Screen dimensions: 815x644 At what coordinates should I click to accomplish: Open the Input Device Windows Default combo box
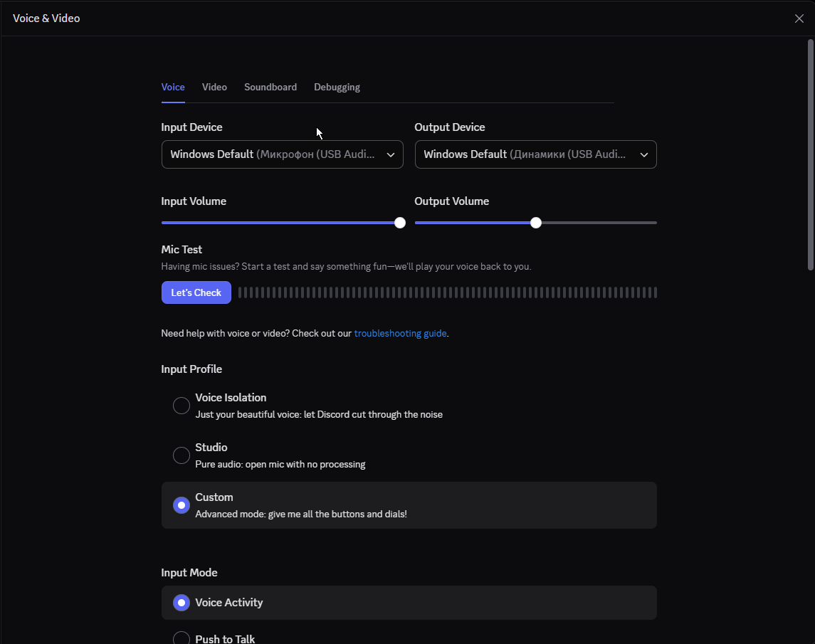click(x=283, y=154)
